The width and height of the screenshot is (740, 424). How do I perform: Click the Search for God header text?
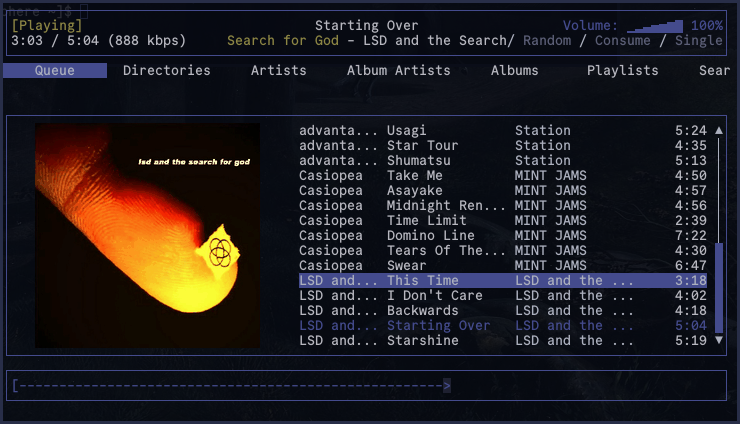(x=283, y=41)
